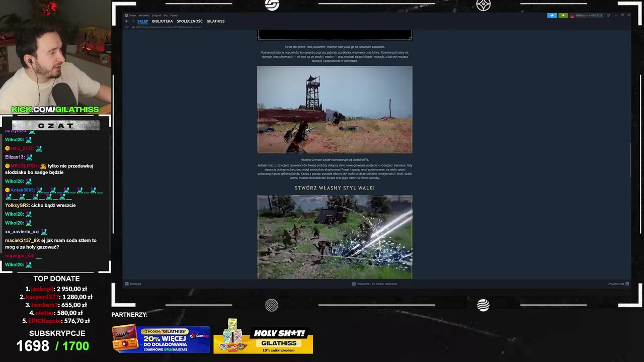
Task: Open the Gry menu
Action: [166, 16]
